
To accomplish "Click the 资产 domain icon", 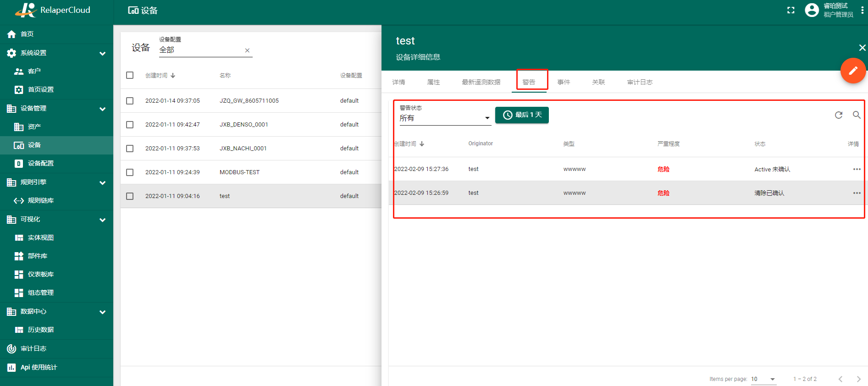I will (19, 127).
